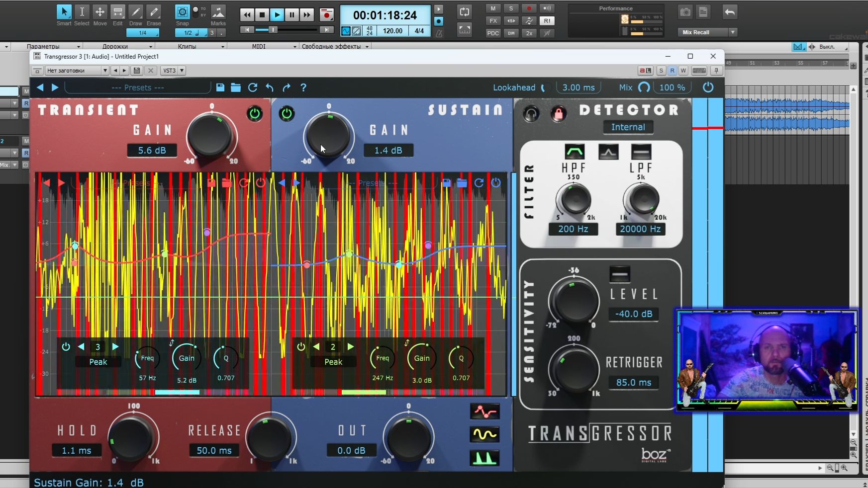Open Transgressor help question mark

pos(303,87)
